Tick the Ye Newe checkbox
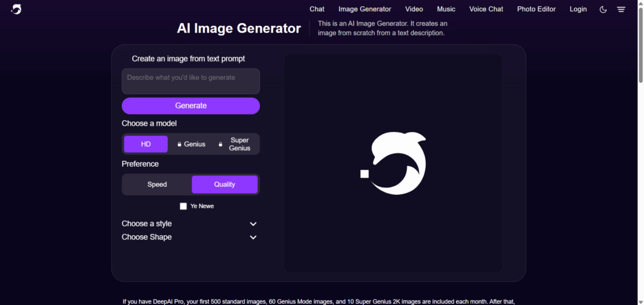Image resolution: width=644 pixels, height=305 pixels. 183,206
